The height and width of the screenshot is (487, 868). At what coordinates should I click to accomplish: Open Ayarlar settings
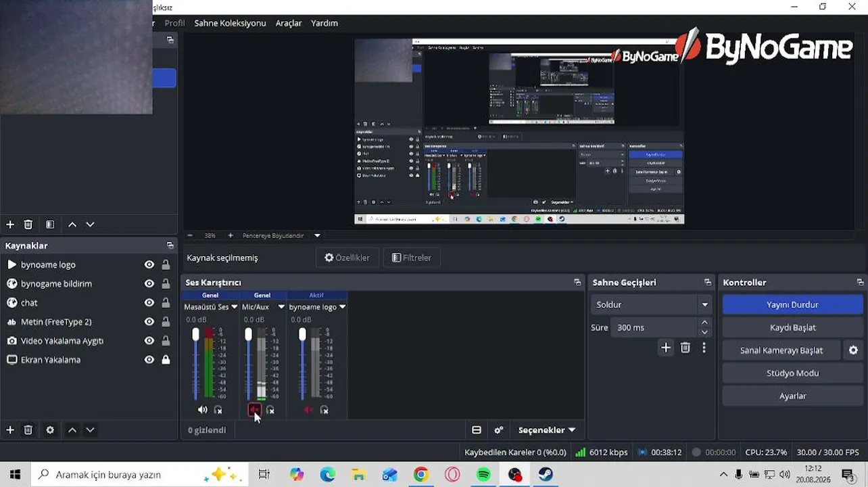tap(792, 396)
